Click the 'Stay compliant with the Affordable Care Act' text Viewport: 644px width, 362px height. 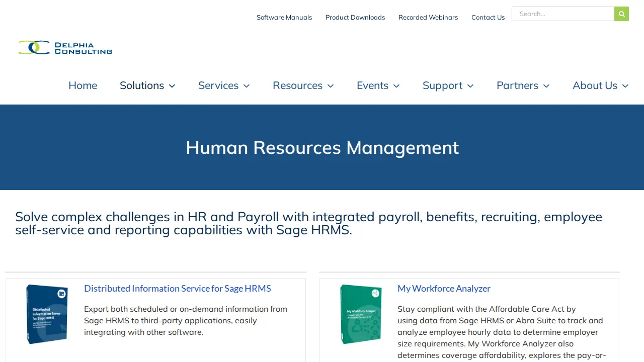(x=502, y=333)
